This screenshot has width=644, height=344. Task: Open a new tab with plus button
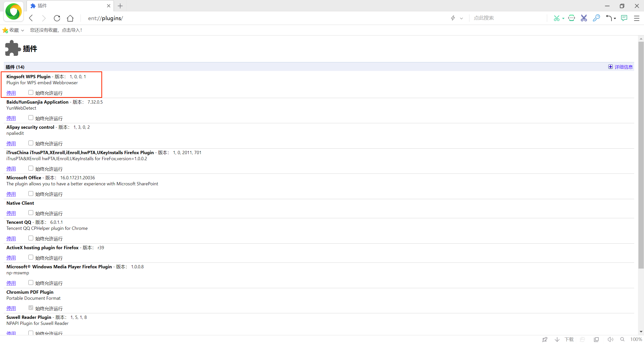point(120,6)
